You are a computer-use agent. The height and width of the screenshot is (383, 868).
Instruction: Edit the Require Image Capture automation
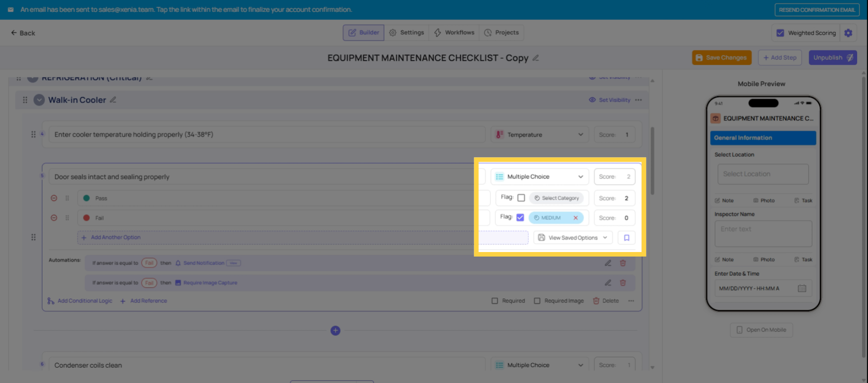[x=608, y=283]
